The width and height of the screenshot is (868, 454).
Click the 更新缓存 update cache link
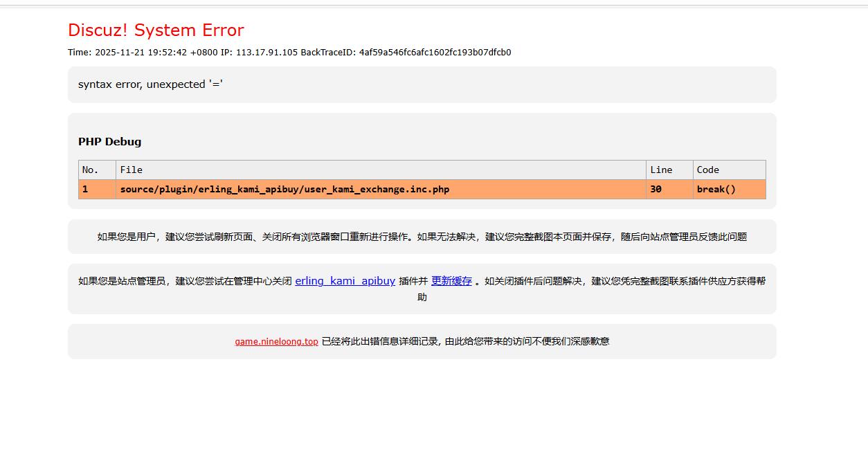[x=451, y=281]
